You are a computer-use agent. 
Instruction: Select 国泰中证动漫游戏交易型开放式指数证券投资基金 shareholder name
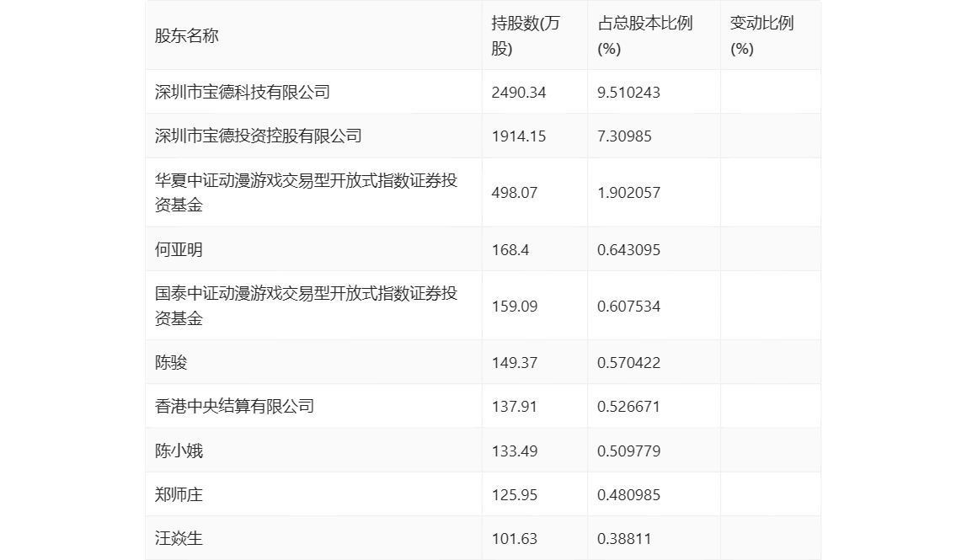point(306,306)
